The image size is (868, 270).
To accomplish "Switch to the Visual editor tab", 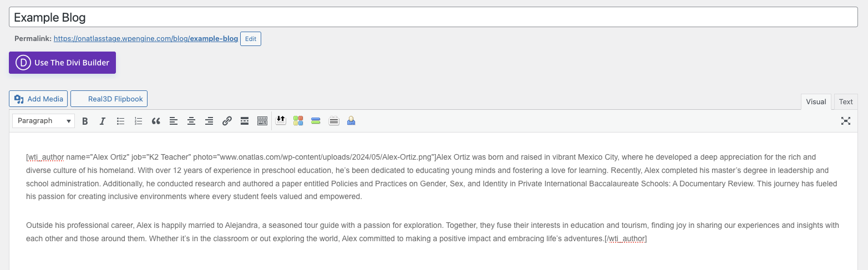I will (816, 101).
